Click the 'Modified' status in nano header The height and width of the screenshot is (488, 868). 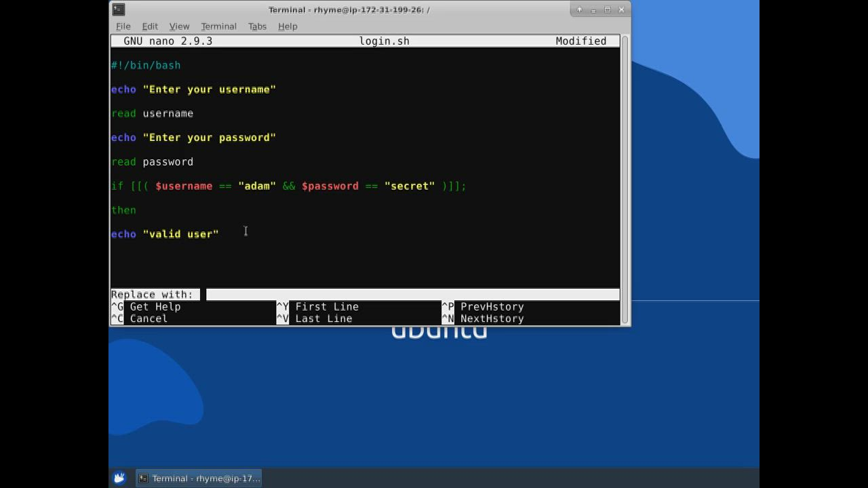[581, 41]
